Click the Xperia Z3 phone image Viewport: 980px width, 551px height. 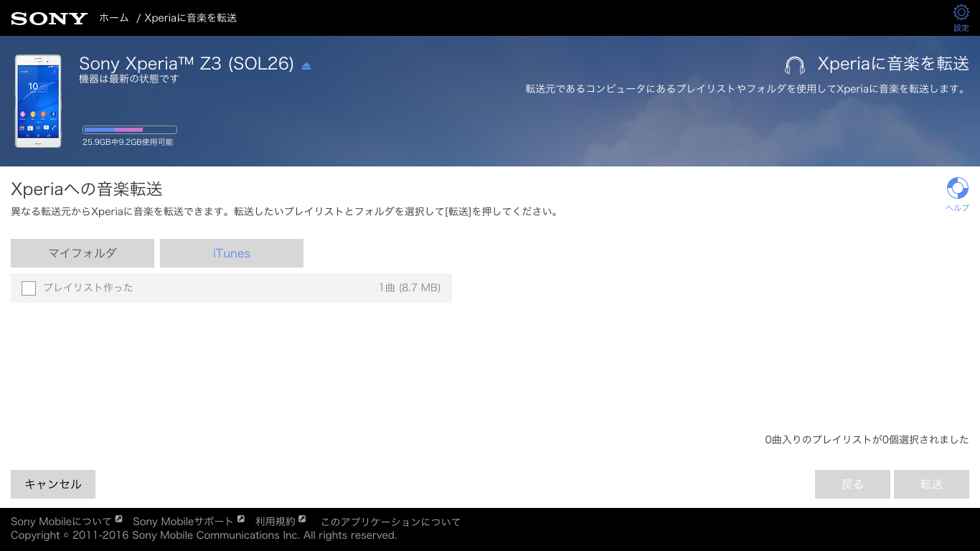pyautogui.click(x=38, y=101)
